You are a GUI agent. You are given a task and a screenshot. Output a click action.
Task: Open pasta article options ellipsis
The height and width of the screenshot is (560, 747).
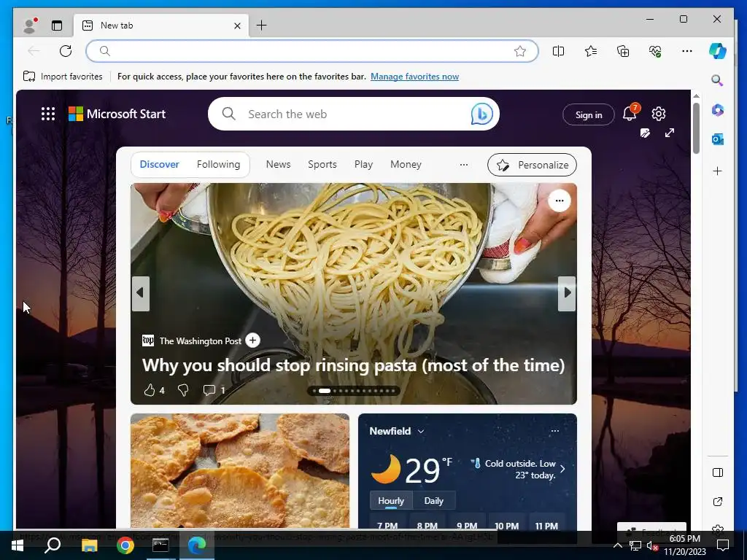point(560,201)
